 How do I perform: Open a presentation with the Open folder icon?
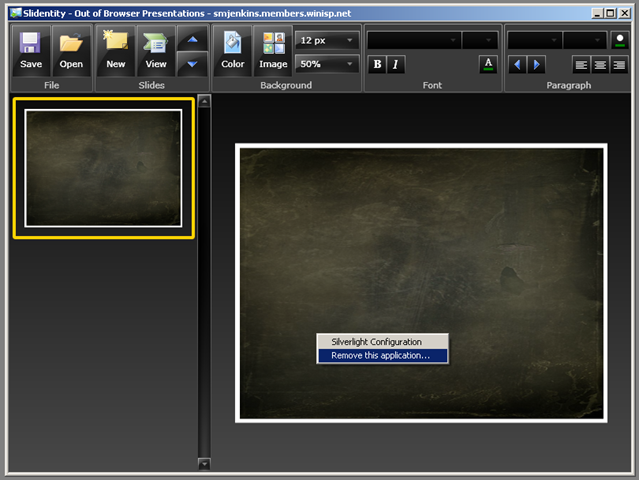coord(71,51)
